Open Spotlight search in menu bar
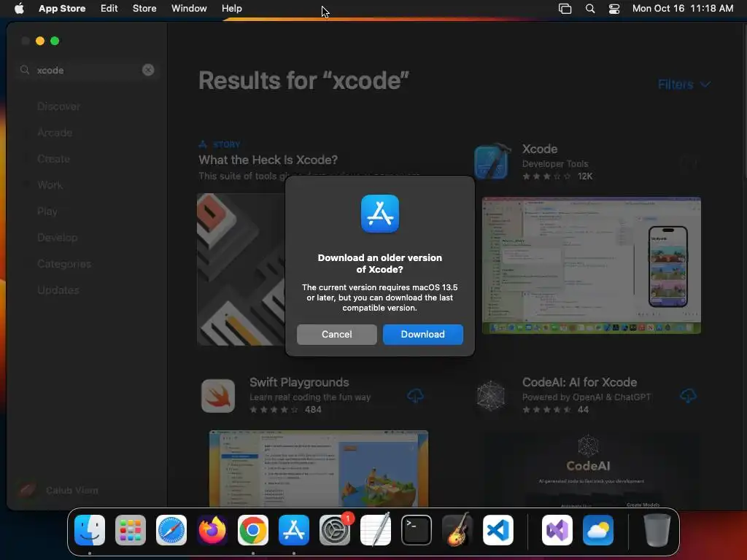 (589, 9)
